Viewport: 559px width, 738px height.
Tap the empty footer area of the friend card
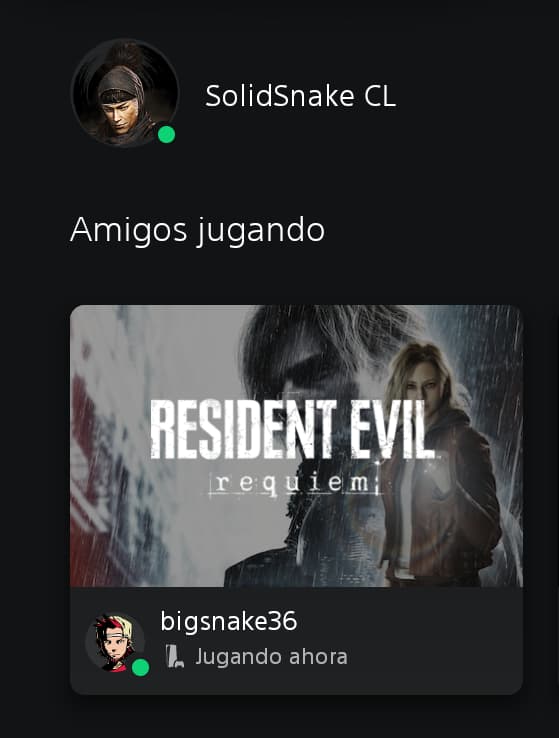tap(433, 640)
